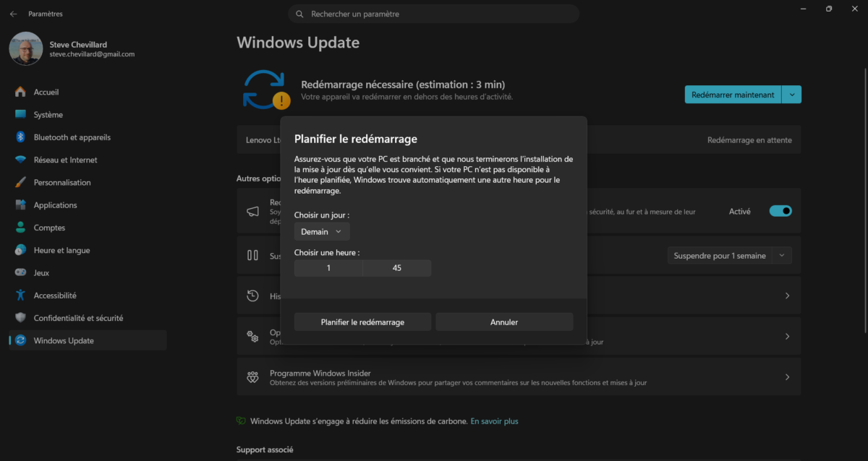The height and width of the screenshot is (461, 868).
Task: Click Suspendre pour 1 semaine button
Action: click(720, 255)
